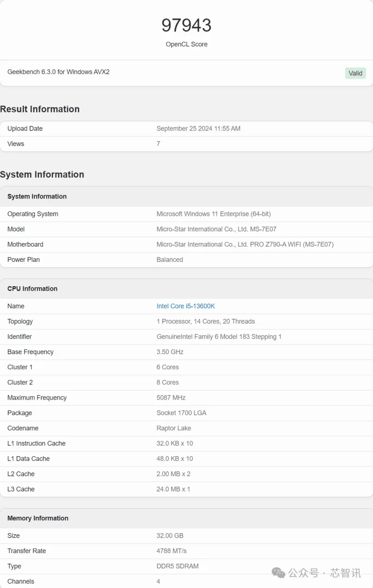The height and width of the screenshot is (588, 373).
Task: Click the Views row
Action: [x=186, y=144]
